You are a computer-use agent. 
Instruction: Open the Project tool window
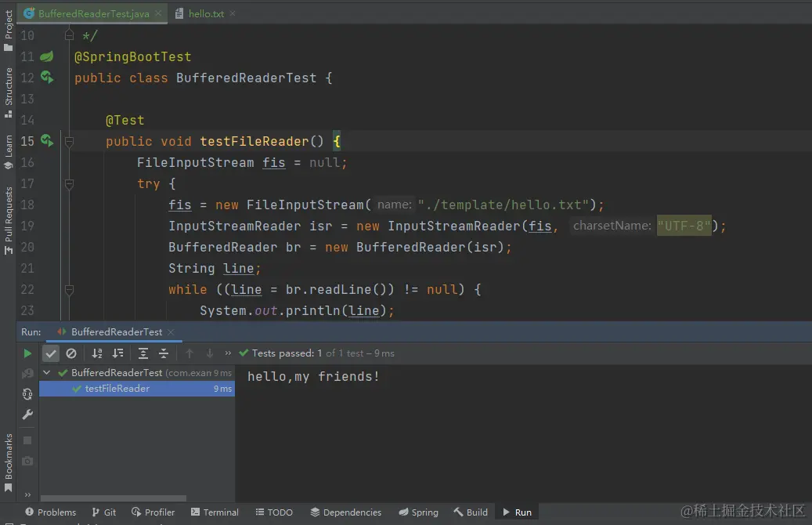(x=9, y=30)
